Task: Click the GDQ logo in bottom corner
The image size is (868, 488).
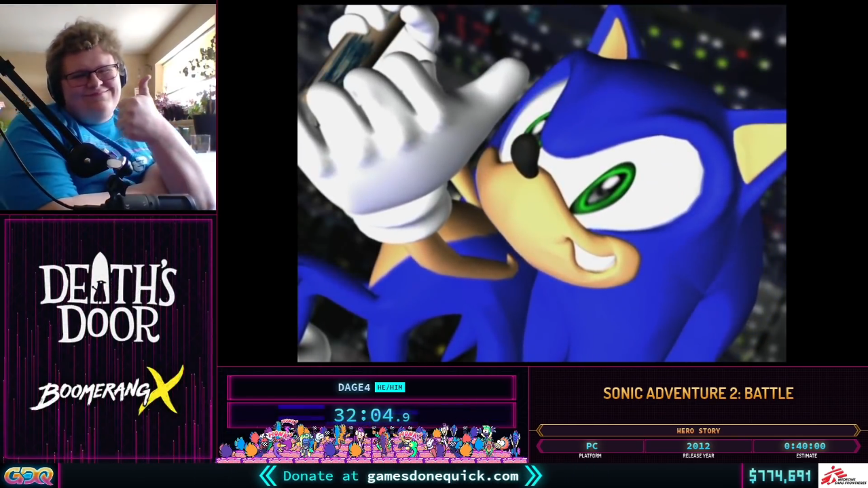Action: pyautogui.click(x=29, y=476)
